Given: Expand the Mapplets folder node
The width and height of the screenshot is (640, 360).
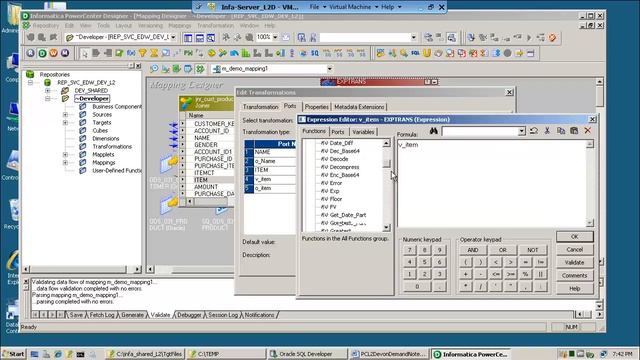Looking at the screenshot, I should pyautogui.click(x=65, y=155).
